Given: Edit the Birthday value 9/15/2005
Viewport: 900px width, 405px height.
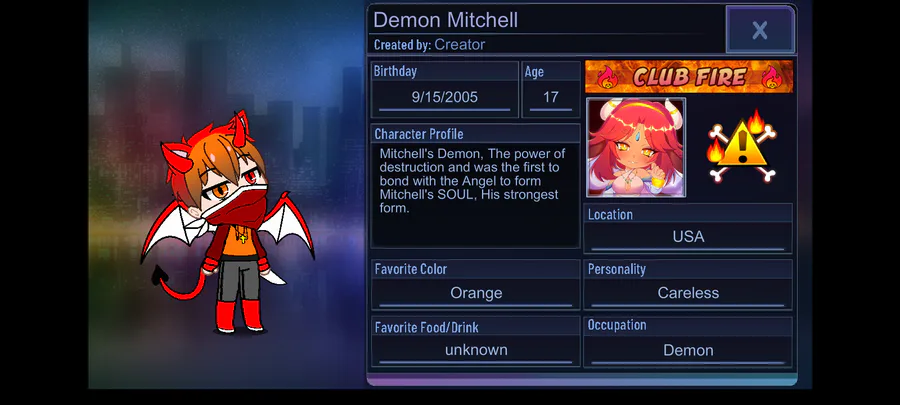Looking at the screenshot, I should click(445, 97).
